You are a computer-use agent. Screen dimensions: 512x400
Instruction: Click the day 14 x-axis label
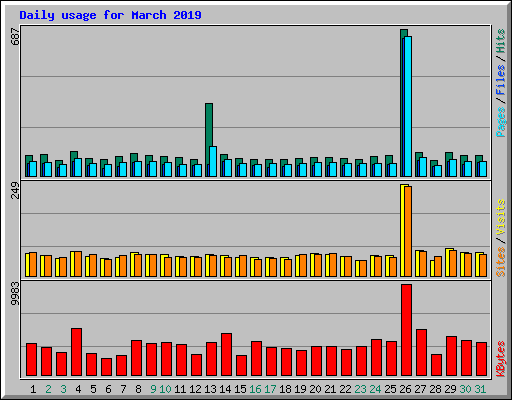click(225, 389)
